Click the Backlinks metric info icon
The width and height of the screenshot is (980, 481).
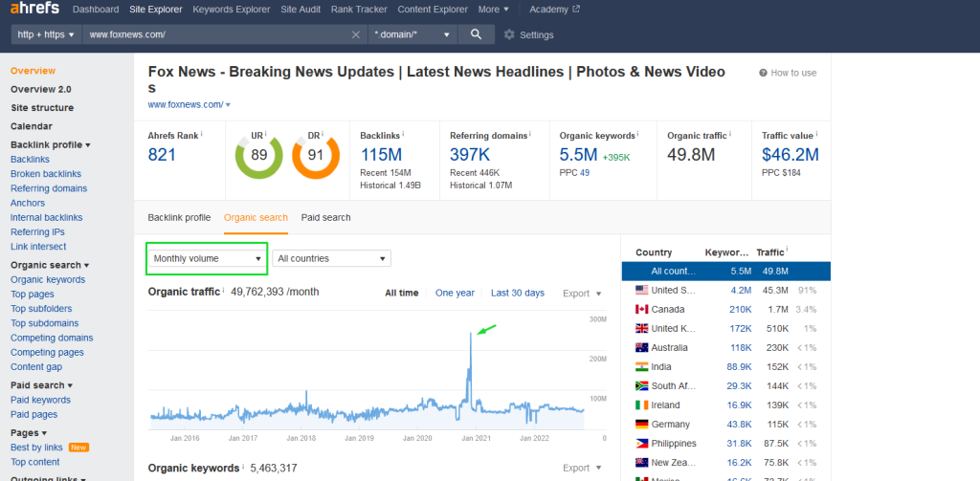click(404, 134)
